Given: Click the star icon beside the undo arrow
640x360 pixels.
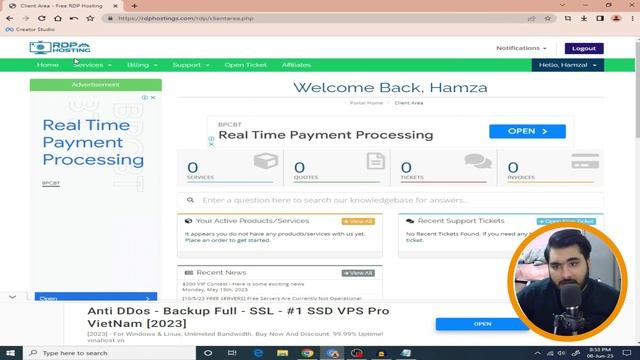Looking at the screenshot, I should (x=90, y=18).
